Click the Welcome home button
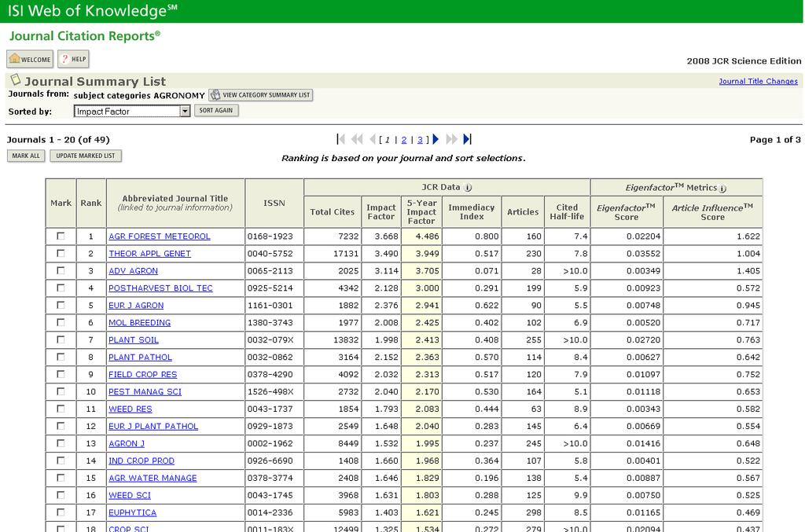Image resolution: width=805 pixels, height=532 pixels. tap(30, 59)
